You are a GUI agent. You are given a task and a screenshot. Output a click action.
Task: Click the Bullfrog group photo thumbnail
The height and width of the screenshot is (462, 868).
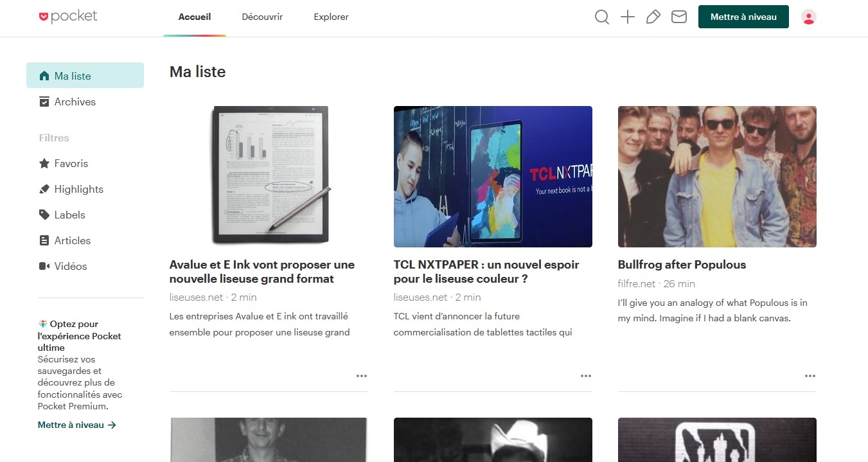click(x=717, y=177)
